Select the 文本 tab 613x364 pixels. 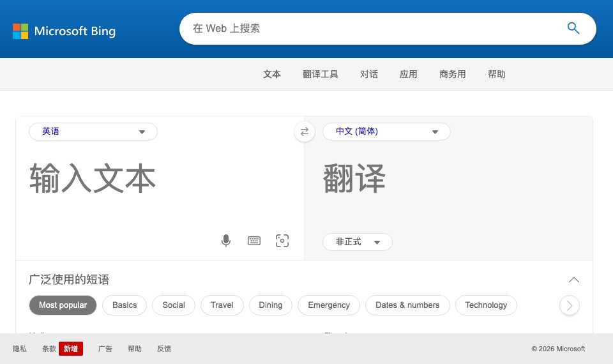272,74
